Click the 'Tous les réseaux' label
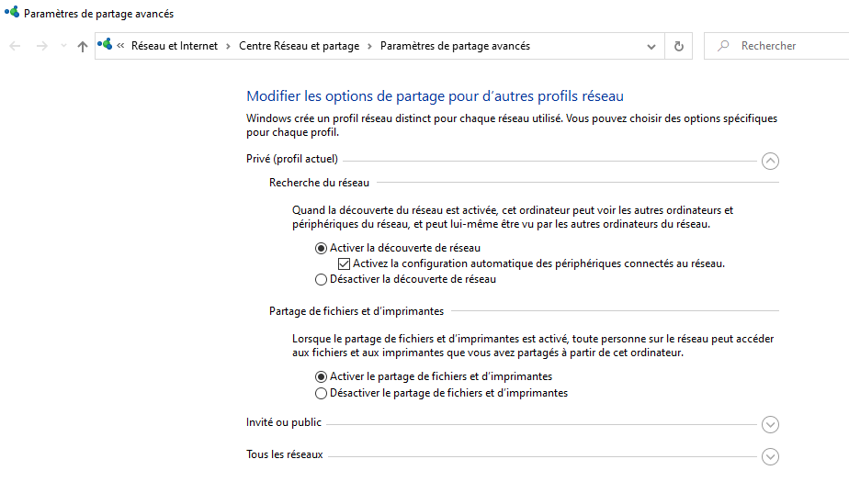 point(284,454)
